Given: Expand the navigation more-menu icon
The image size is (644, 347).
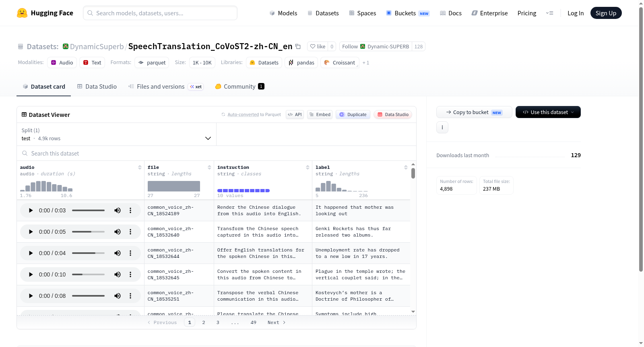Looking at the screenshot, I should [549, 13].
